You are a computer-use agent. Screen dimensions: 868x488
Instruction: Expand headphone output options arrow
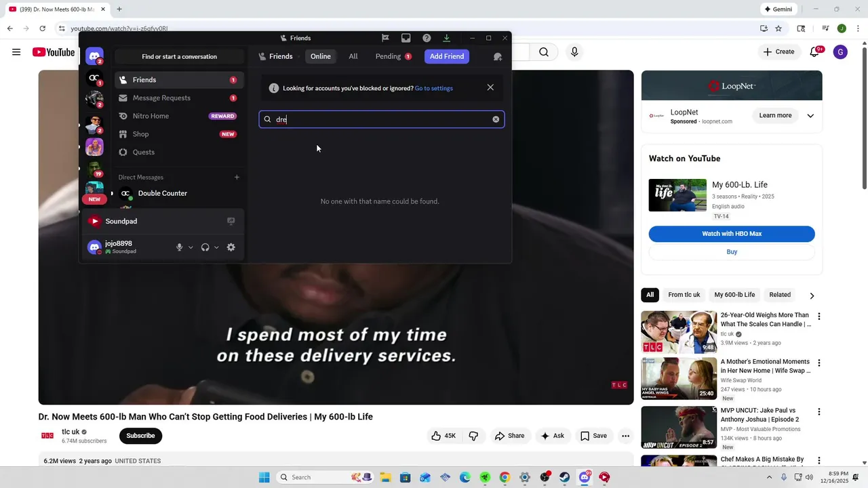216,247
